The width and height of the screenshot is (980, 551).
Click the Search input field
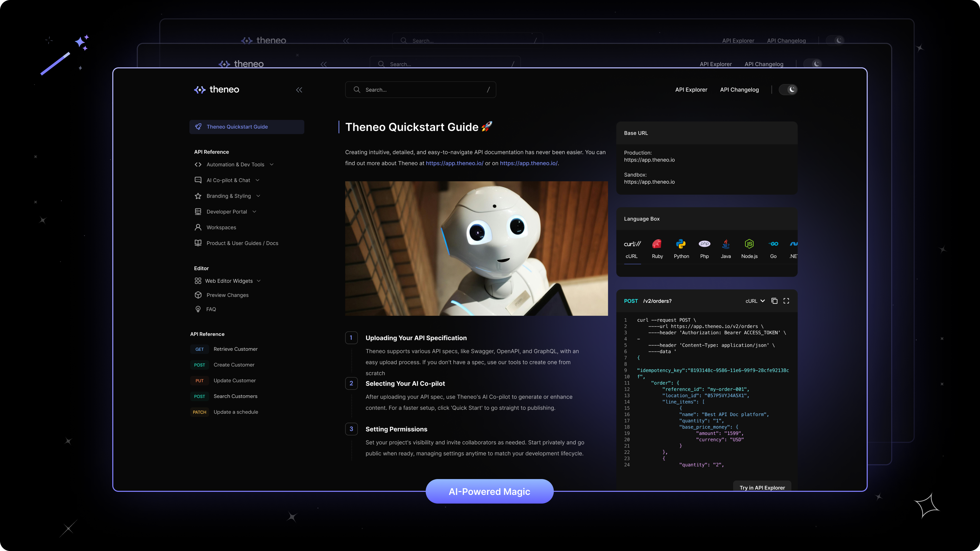point(420,90)
